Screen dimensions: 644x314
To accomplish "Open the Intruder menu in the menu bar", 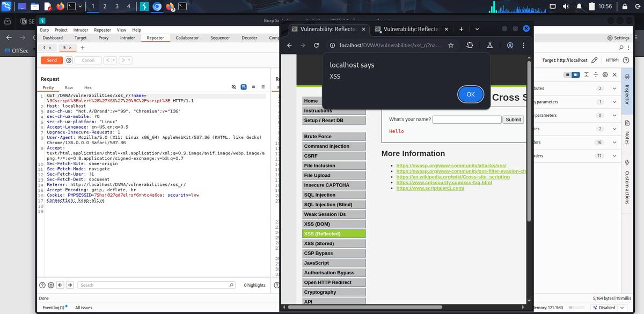I will tap(80, 30).
